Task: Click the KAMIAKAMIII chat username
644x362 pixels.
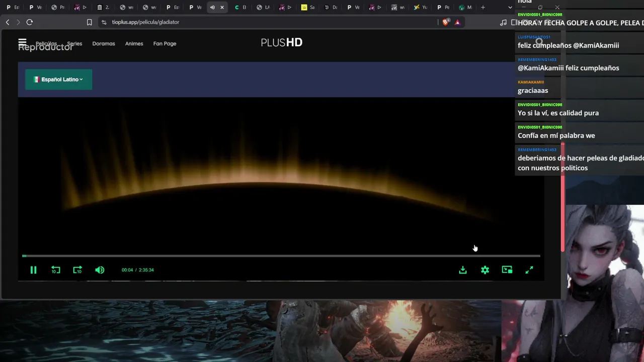Action: pos(531,82)
